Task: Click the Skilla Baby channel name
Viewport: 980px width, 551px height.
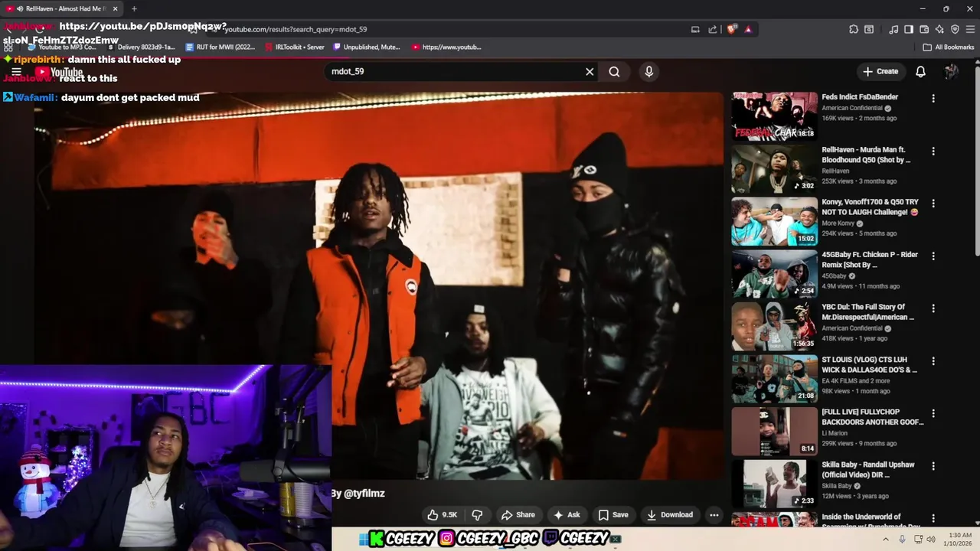Action: pyautogui.click(x=837, y=486)
